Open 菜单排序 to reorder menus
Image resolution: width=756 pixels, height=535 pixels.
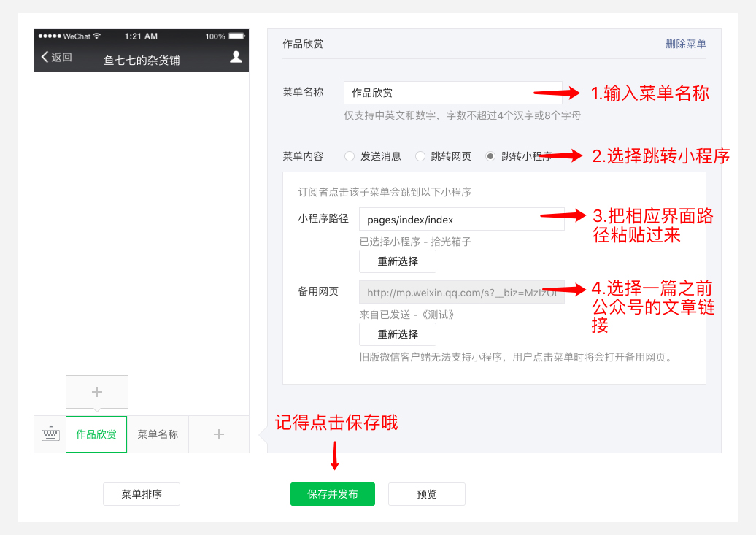point(142,494)
